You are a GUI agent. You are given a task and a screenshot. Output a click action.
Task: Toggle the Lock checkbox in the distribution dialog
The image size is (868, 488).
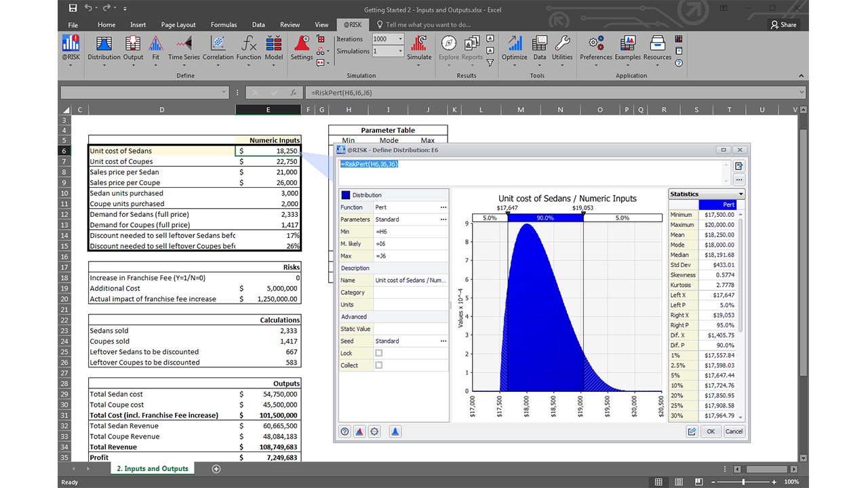378,353
